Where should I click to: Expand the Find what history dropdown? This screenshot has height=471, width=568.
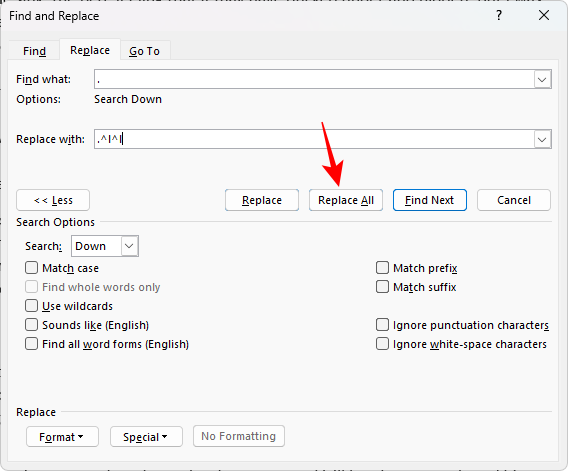[542, 79]
